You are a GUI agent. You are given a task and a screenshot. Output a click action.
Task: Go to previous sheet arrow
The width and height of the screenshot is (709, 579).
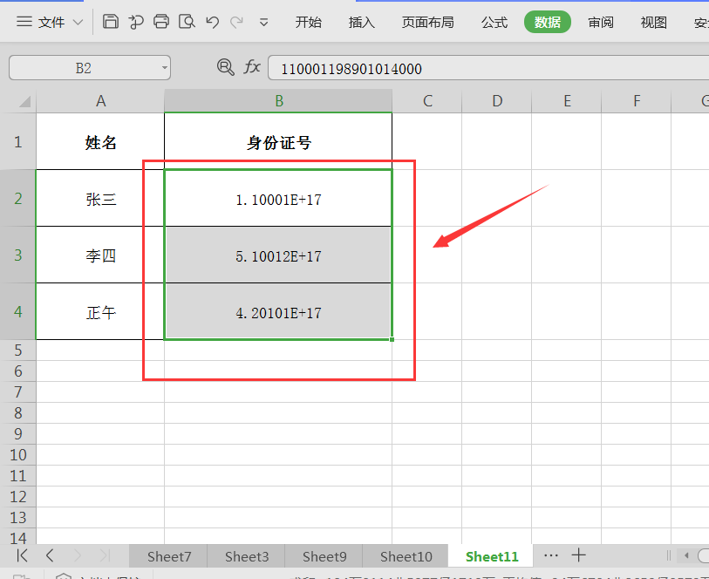tap(50, 555)
